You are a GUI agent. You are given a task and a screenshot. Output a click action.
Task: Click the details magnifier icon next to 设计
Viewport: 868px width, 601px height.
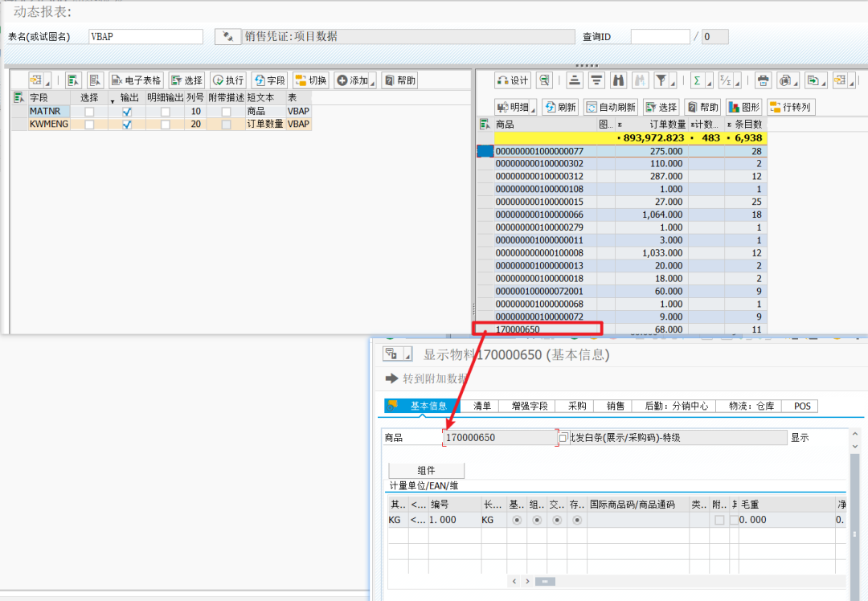coord(545,81)
